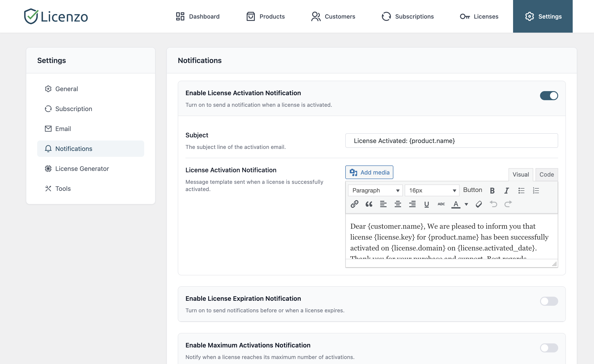
Task: Open the text color picker arrow
Action: pyautogui.click(x=466, y=204)
